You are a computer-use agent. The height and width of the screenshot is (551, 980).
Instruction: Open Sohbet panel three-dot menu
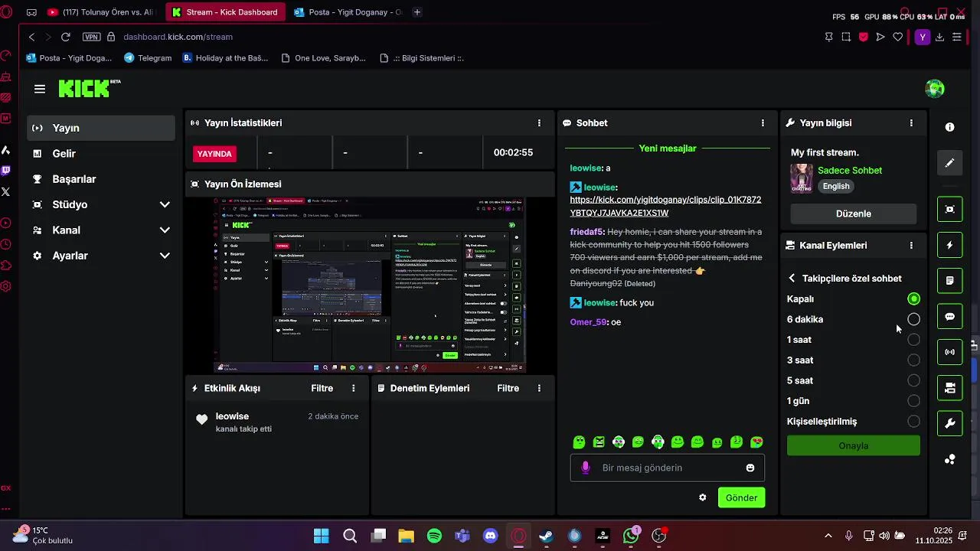pos(763,122)
